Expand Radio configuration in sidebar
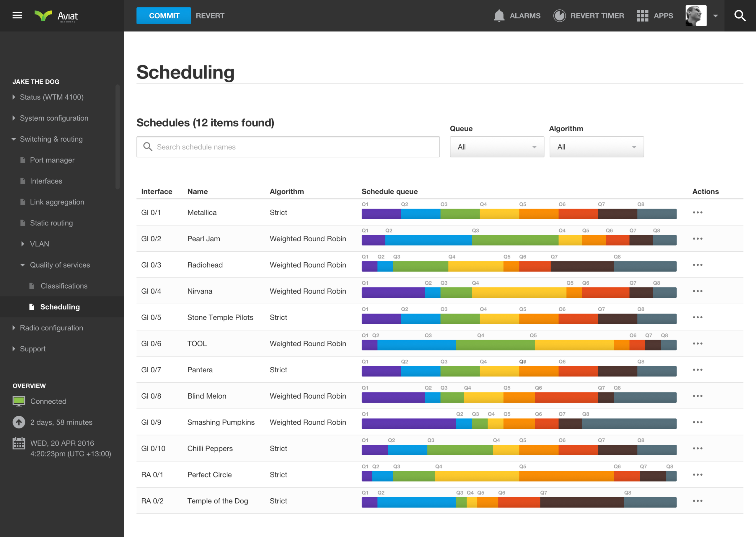 [14, 328]
